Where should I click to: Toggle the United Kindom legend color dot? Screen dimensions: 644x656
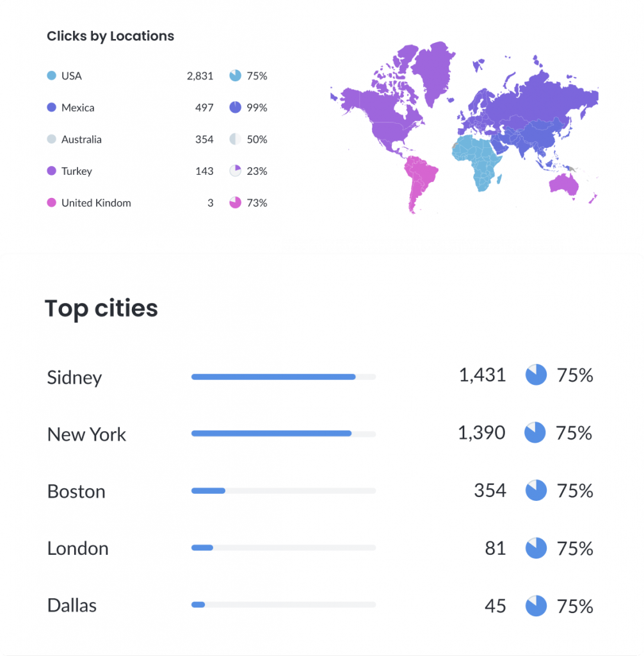click(52, 202)
